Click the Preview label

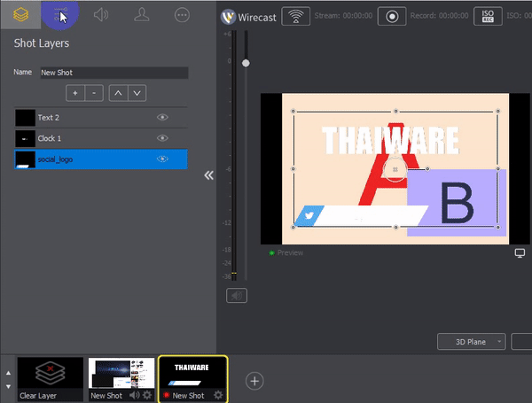tap(290, 252)
